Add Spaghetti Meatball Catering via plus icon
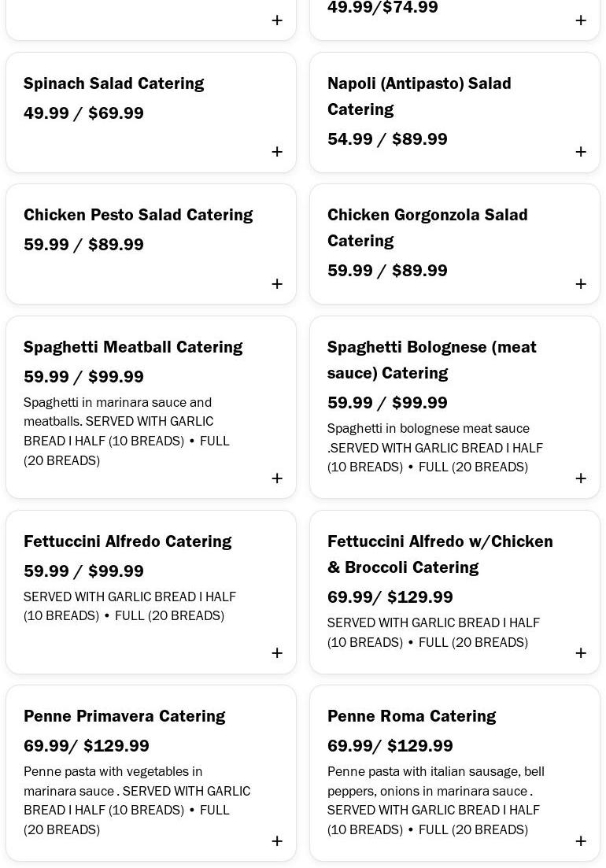 coord(277,478)
